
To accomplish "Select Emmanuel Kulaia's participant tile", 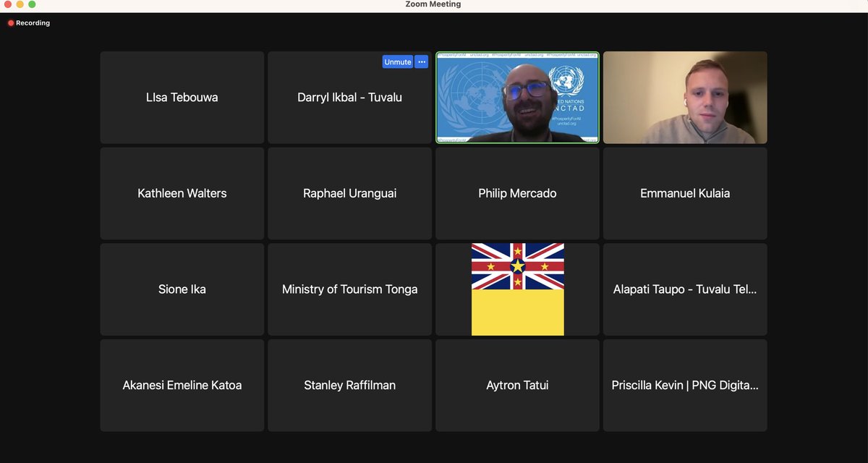I will (685, 193).
